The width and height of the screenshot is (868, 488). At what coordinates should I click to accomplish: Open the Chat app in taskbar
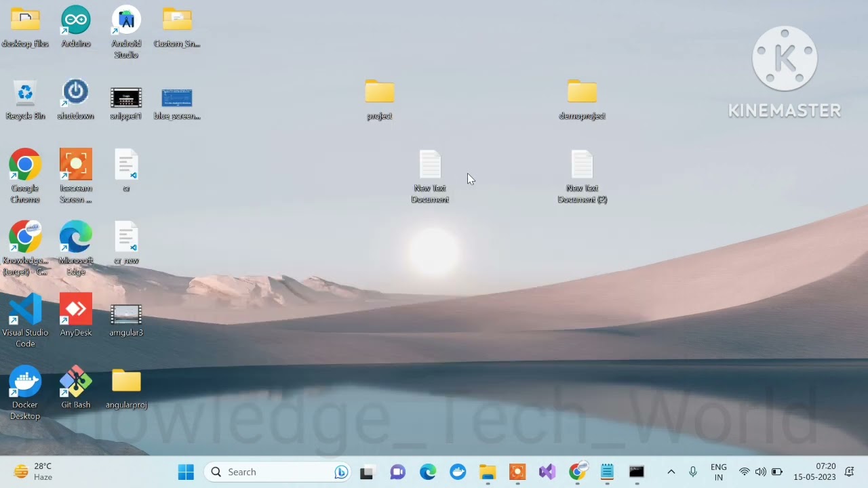pyautogui.click(x=397, y=472)
